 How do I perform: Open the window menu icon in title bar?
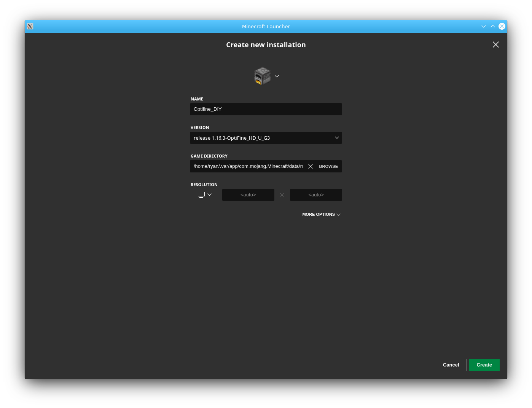(30, 26)
